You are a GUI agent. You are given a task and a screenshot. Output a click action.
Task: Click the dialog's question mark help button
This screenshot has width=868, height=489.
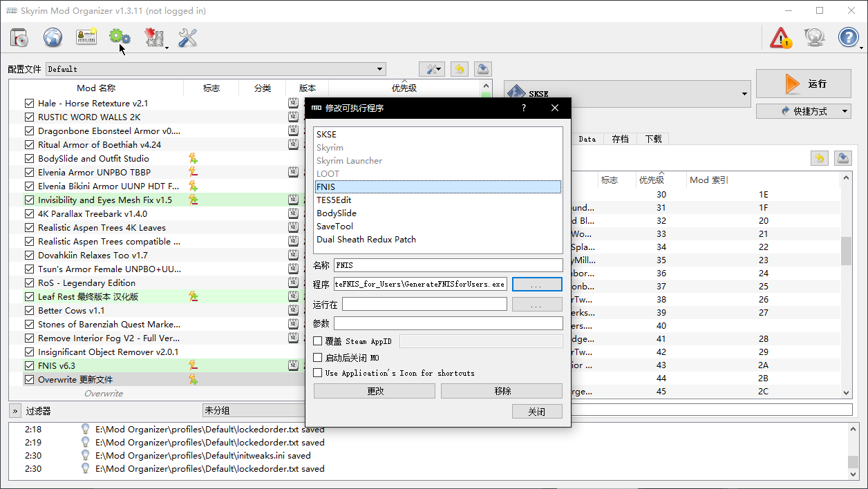click(x=523, y=108)
